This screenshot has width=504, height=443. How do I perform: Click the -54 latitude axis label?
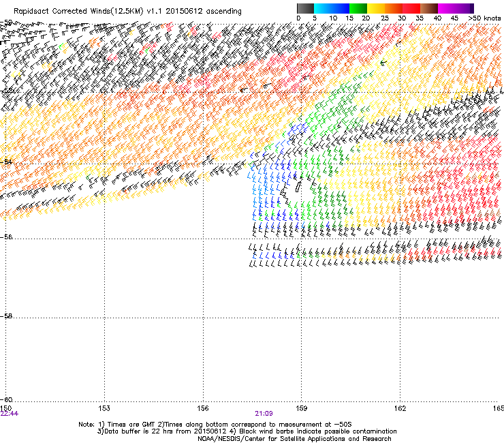pyautogui.click(x=6, y=162)
